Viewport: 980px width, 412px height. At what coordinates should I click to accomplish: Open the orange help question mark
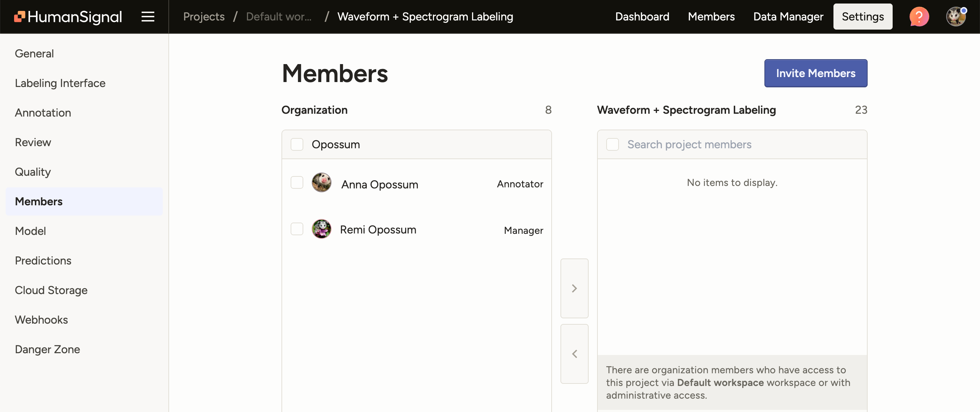coord(919,17)
